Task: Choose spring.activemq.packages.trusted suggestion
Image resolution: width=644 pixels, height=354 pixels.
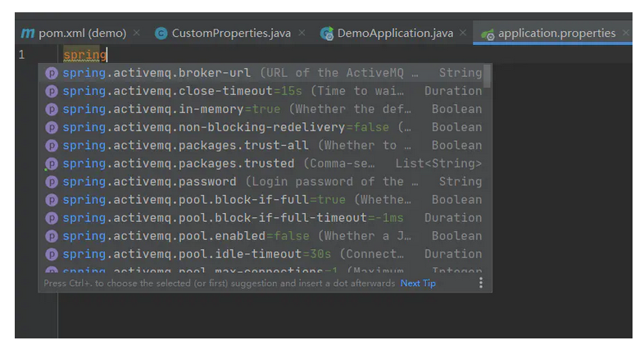Action: (261, 163)
